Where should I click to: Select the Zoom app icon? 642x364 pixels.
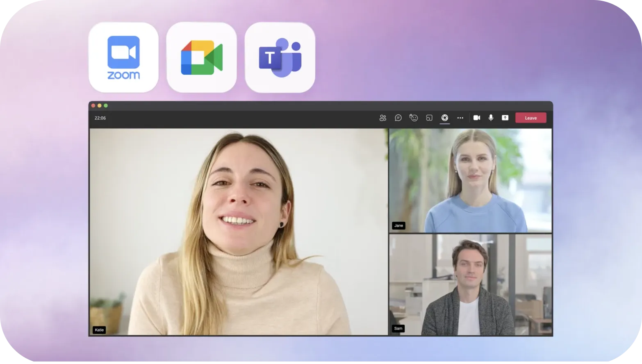(123, 57)
